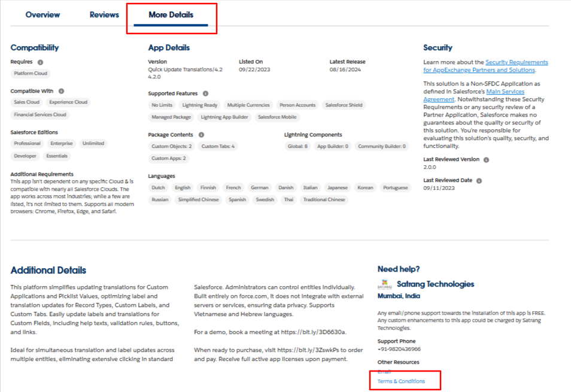Click the Simplified Chinese language tag
The height and width of the screenshot is (392, 571).
[x=199, y=200]
